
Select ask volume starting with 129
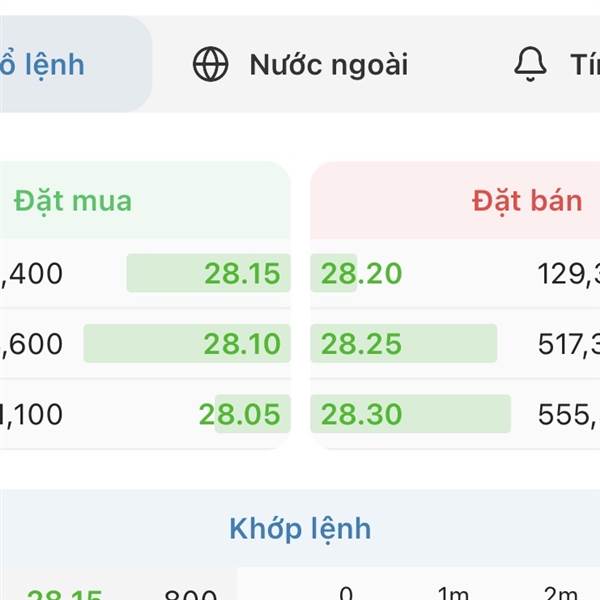point(568,273)
